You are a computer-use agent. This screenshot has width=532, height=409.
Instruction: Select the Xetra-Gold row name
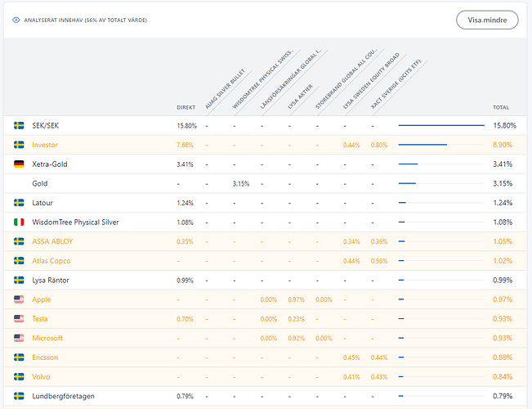point(50,164)
